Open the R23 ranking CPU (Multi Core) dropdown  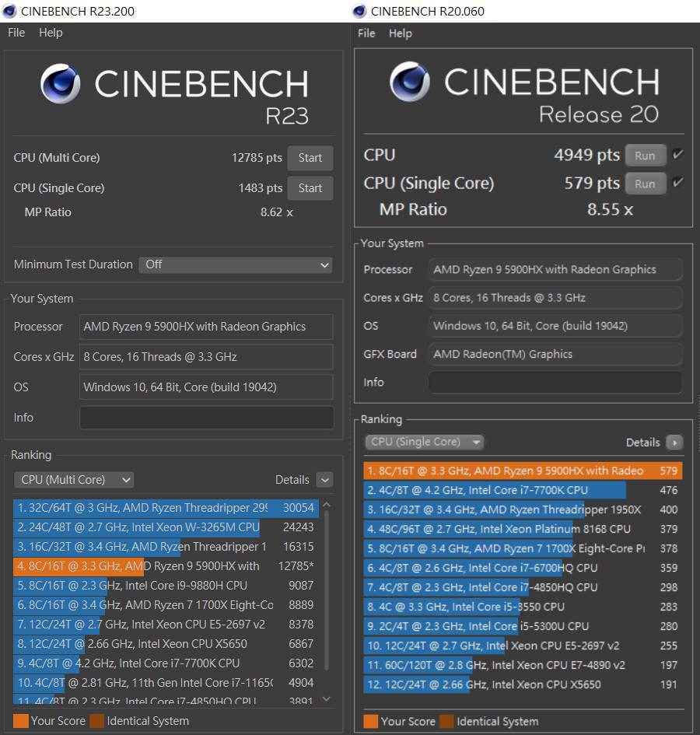[x=74, y=480]
